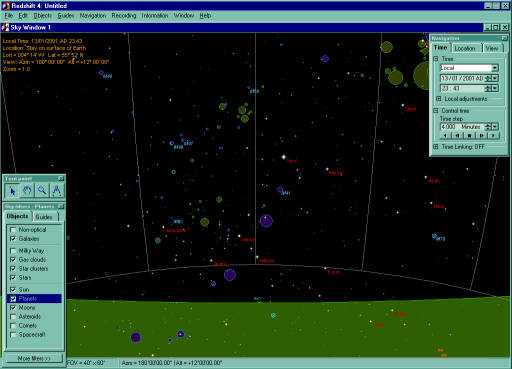Enable the Comets checkbox
This screenshot has height=369, width=512.
13,326
